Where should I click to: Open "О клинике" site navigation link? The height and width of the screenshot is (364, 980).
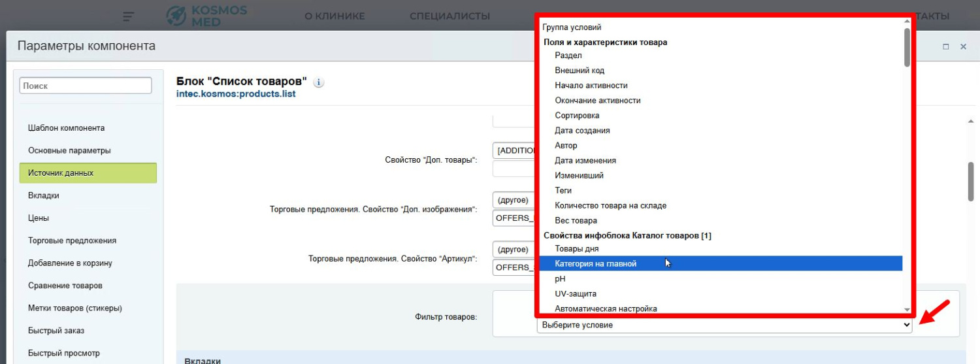(335, 16)
